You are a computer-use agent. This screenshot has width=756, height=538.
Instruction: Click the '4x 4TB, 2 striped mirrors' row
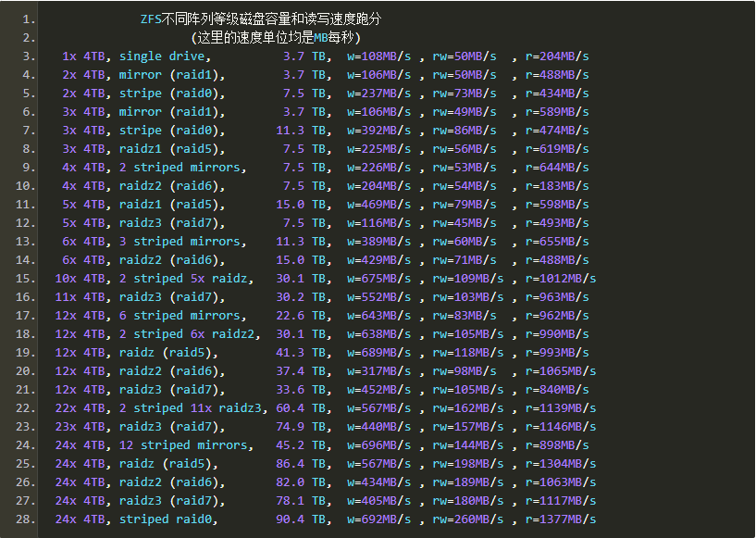point(153,167)
